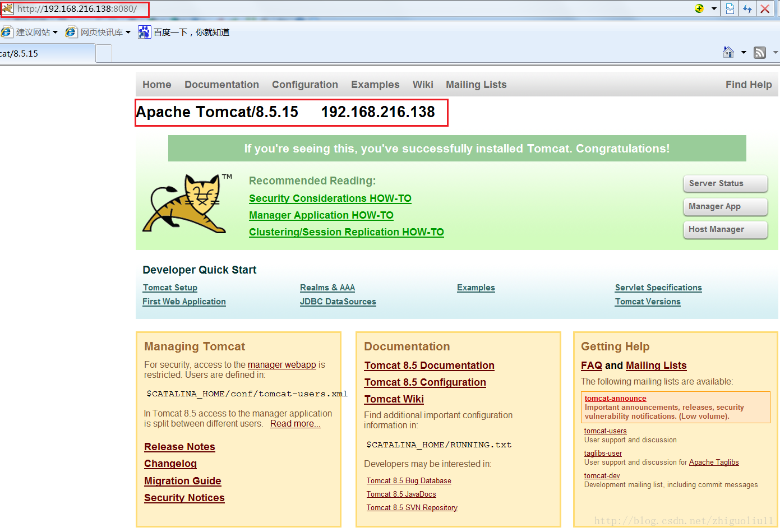Open the Home nav item
This screenshot has width=780, height=532.
pos(157,85)
